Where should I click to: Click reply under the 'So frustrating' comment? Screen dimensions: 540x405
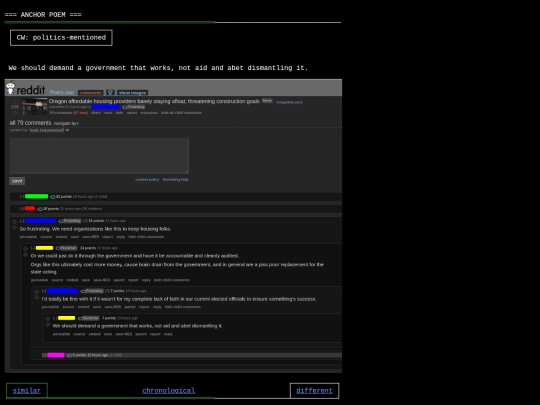pos(120,237)
